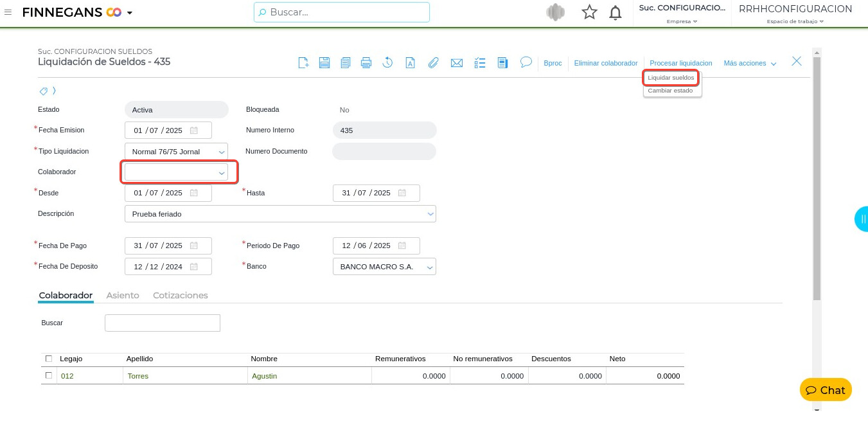Expand the Banco dropdown list

pyautogui.click(x=429, y=267)
